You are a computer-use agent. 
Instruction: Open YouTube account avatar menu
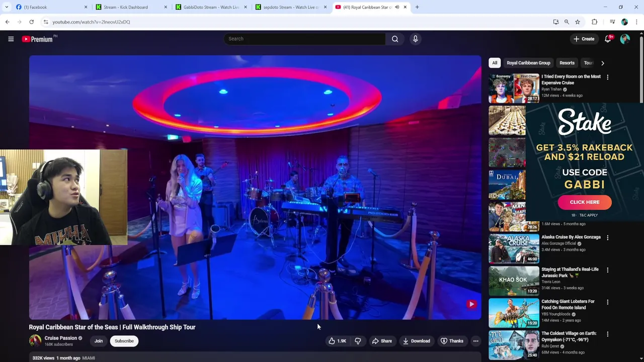pos(625,39)
